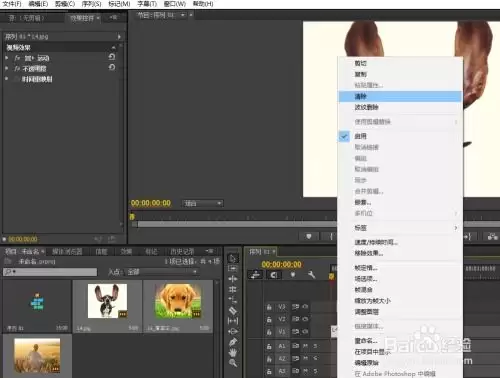
Task: Reset the Opacity effect
Action: [x=112, y=68]
